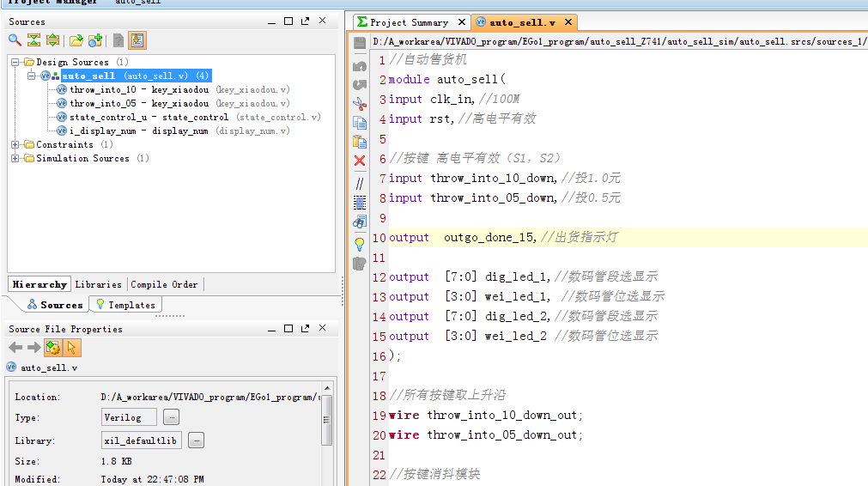Click the bottom grey icon in editor sidebar
The image size is (868, 486).
coord(359,264)
